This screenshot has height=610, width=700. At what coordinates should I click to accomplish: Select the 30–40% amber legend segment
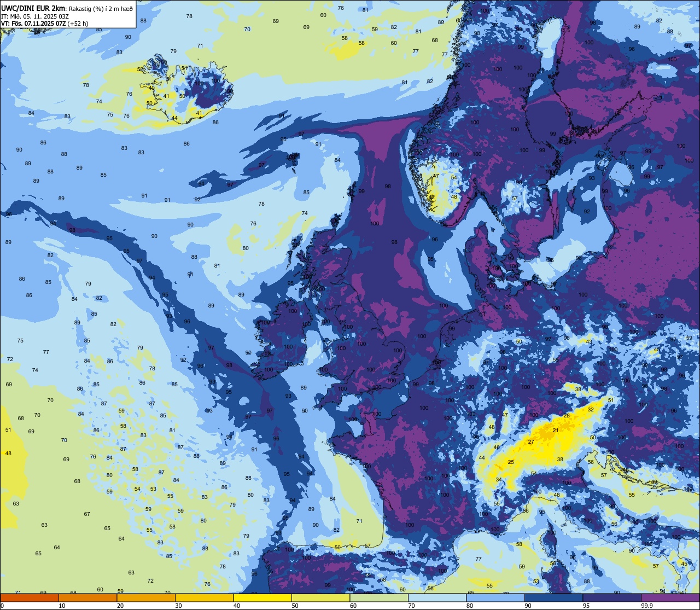tap(204, 597)
